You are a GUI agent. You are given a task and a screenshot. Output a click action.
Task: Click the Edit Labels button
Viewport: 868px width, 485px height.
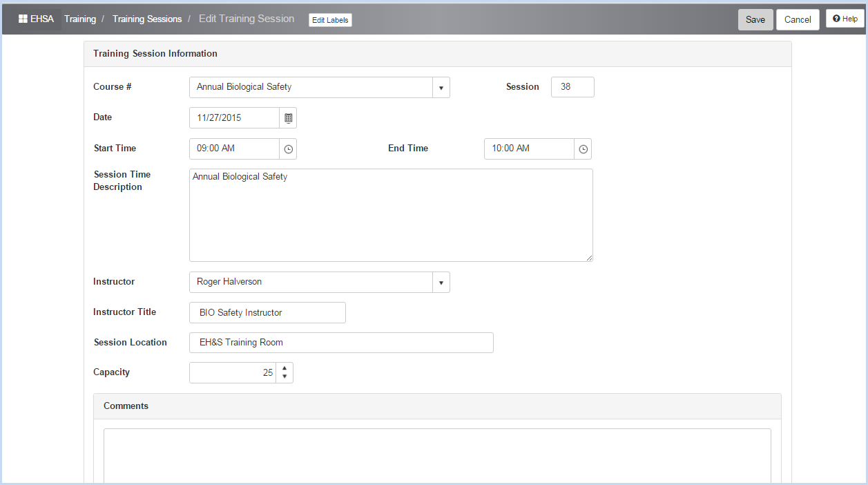pos(330,20)
